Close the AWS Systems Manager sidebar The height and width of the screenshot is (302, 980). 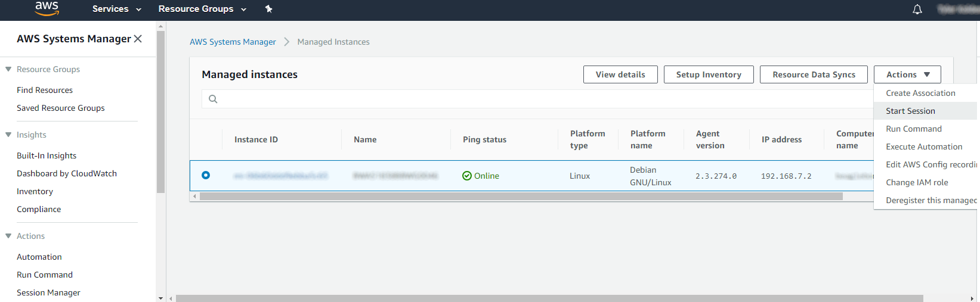tap(138, 39)
